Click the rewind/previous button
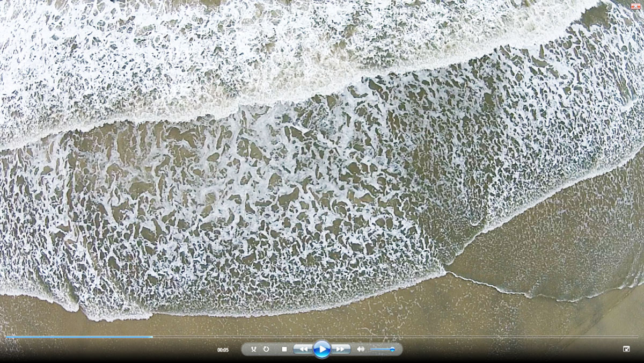The image size is (644, 363). [x=303, y=349]
